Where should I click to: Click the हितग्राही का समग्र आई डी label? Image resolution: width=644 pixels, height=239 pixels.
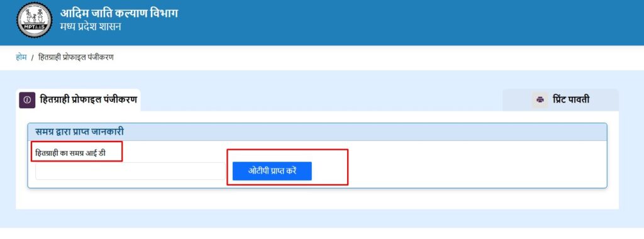[70, 153]
